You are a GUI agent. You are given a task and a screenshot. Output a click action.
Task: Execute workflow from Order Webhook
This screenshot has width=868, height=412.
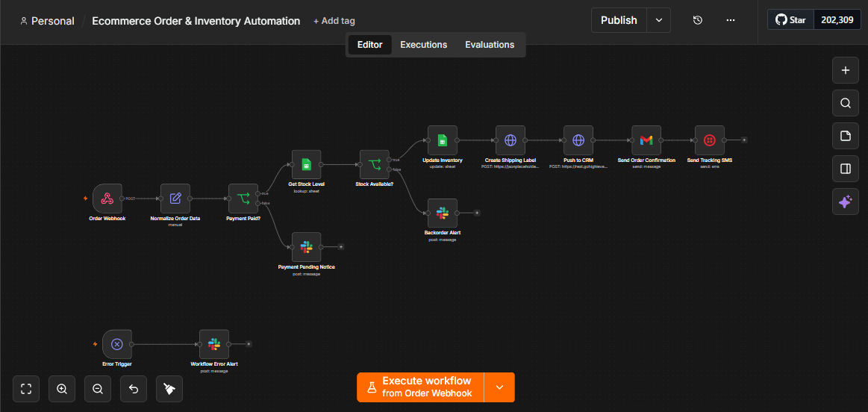click(421, 387)
